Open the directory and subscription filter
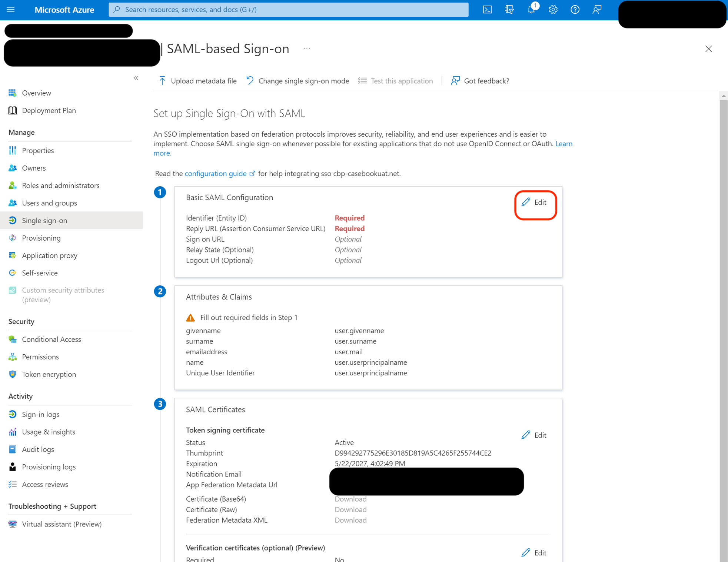Image resolution: width=728 pixels, height=562 pixels. [x=509, y=10]
